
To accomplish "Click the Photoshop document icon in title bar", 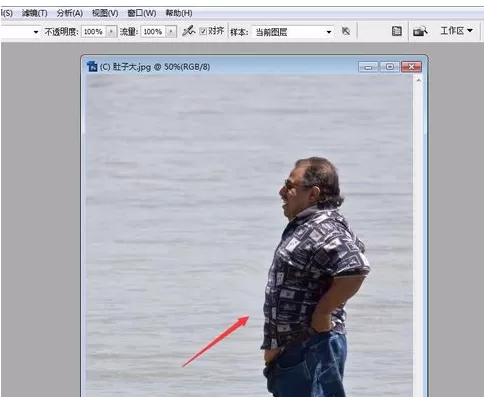I will point(92,67).
